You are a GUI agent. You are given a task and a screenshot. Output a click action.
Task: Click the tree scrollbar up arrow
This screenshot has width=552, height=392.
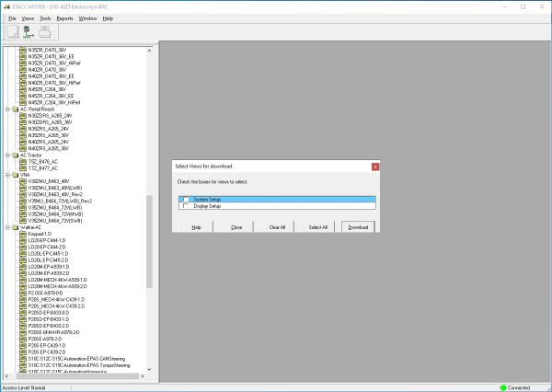149,51
